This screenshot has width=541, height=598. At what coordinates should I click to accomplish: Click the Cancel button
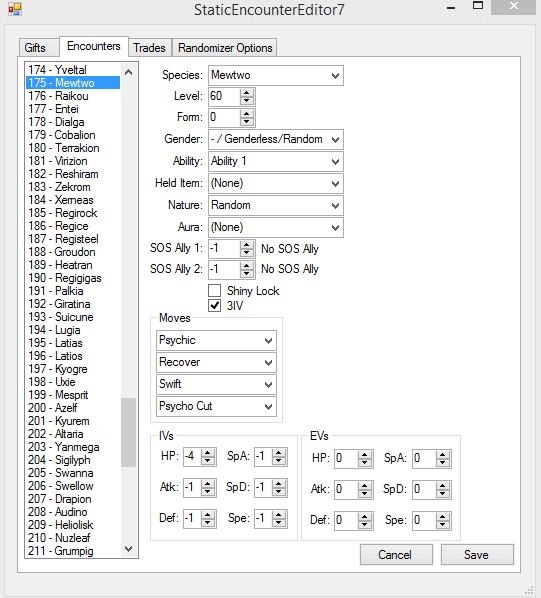pyautogui.click(x=396, y=555)
